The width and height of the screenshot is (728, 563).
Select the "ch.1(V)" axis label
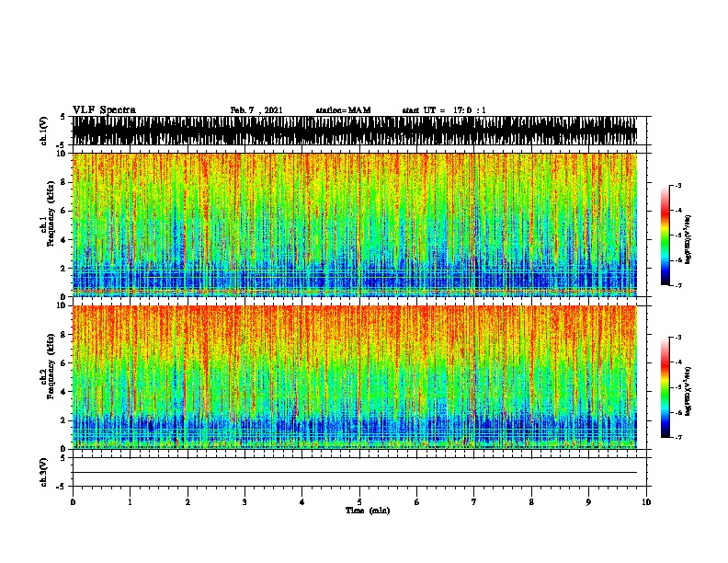pyautogui.click(x=44, y=131)
